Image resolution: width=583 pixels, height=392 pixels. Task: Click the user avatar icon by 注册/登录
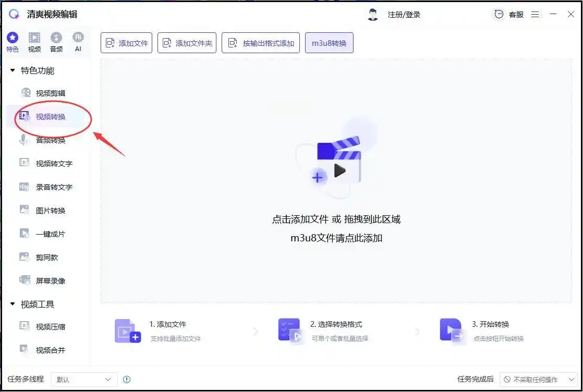pyautogui.click(x=372, y=15)
